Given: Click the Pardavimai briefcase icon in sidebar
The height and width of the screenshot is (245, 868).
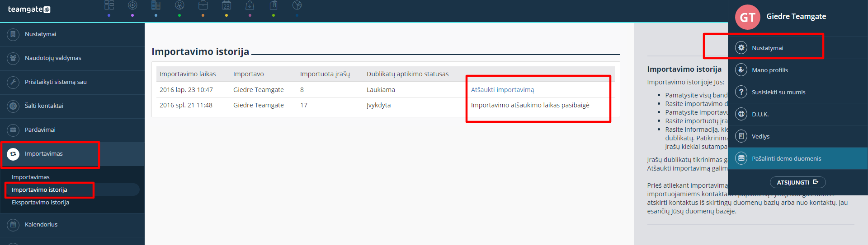Looking at the screenshot, I should coord(13,130).
